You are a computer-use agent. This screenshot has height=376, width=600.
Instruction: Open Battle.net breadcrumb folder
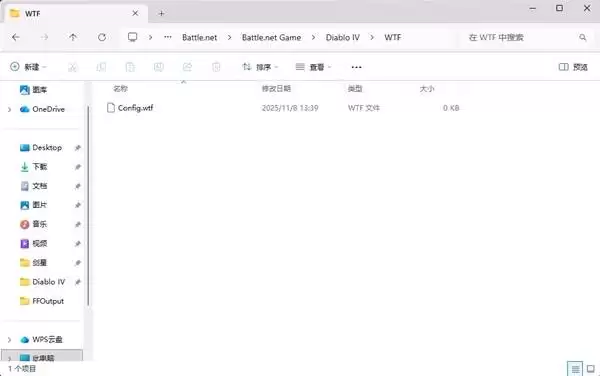(x=199, y=37)
